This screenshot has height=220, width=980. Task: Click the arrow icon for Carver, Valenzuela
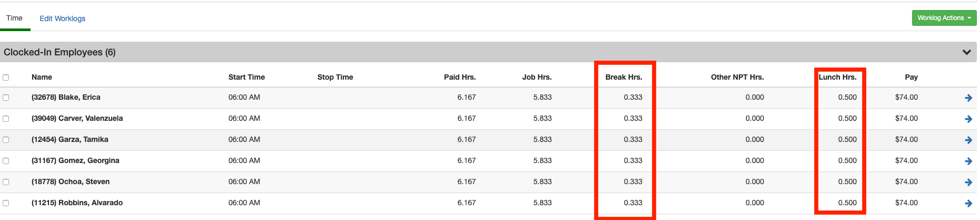[968, 119]
